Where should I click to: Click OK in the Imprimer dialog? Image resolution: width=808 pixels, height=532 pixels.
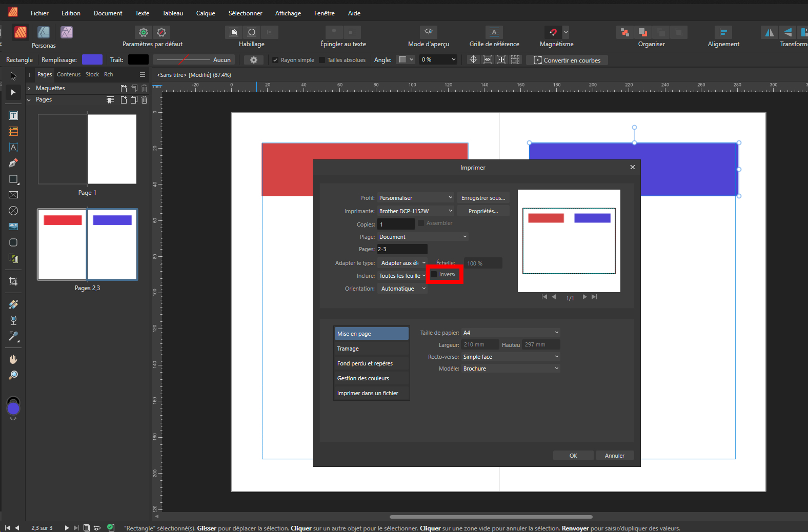pyautogui.click(x=573, y=456)
